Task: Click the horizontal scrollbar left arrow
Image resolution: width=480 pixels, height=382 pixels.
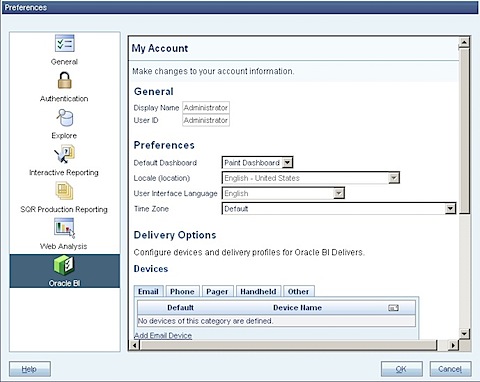Action: (x=134, y=345)
